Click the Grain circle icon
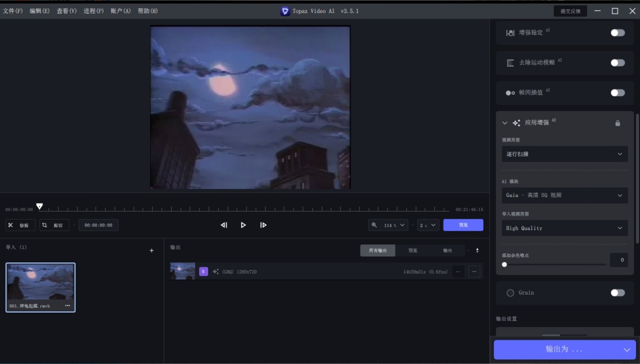 510,293
